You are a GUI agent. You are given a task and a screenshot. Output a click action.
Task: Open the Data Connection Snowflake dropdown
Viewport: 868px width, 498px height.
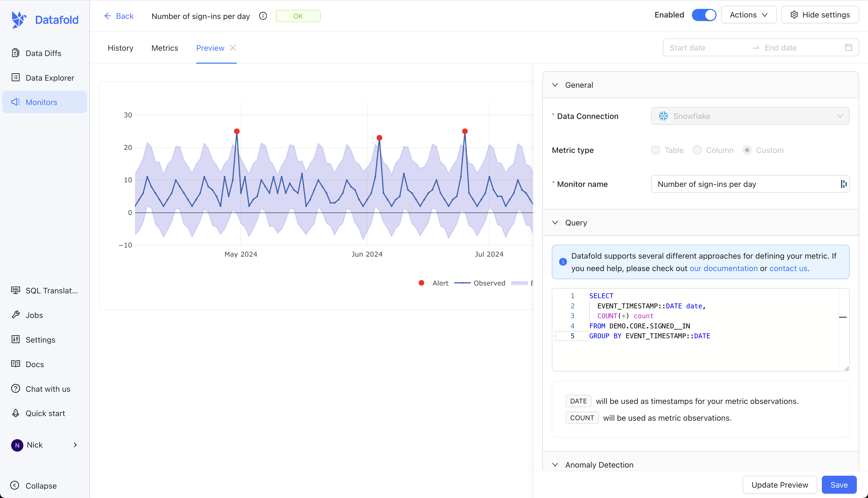(x=750, y=116)
